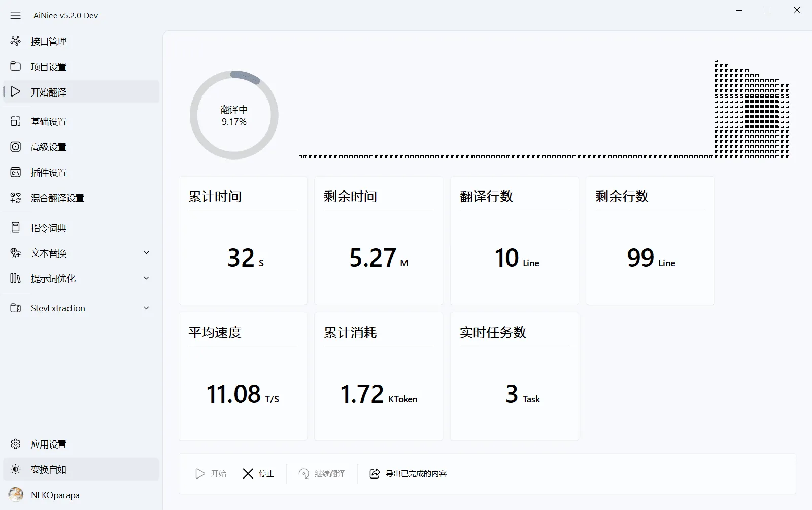Expand the 文本替换 chevron
The image size is (812, 510).
[146, 253]
